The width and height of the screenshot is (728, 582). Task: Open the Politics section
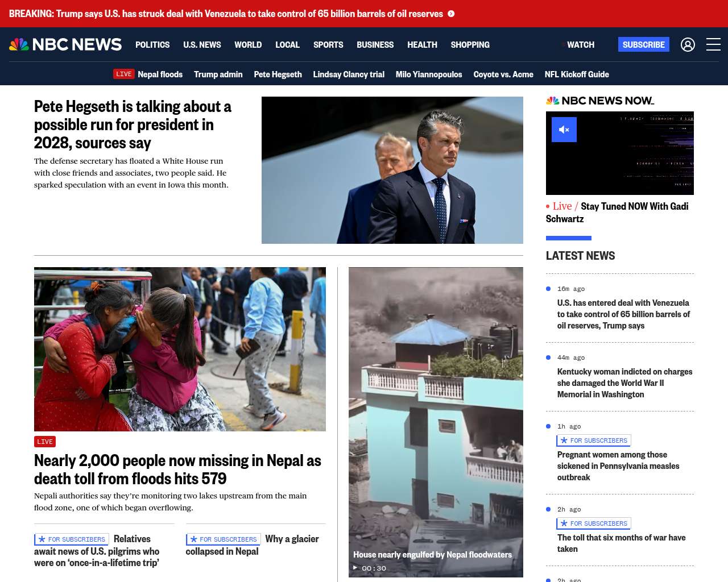152,44
